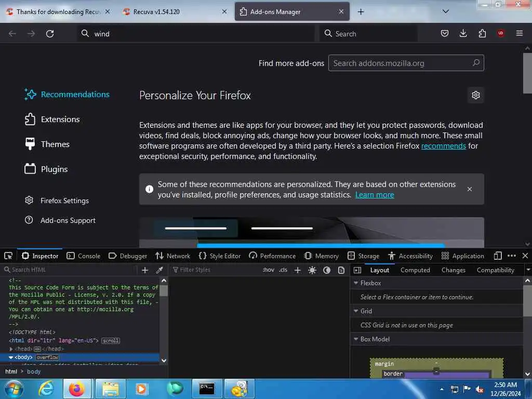
Task: Dismiss the personalized recommendations notice
Action: [470, 189]
